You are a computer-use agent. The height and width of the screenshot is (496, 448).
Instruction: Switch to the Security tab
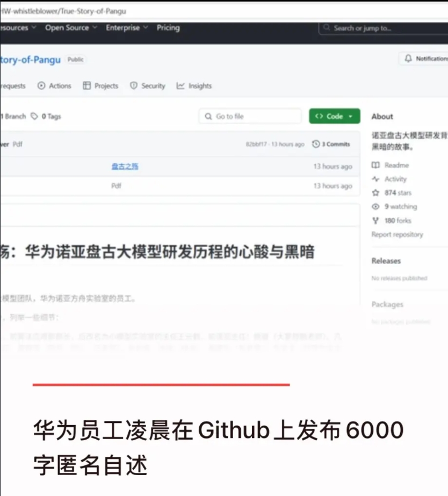pyautogui.click(x=148, y=86)
